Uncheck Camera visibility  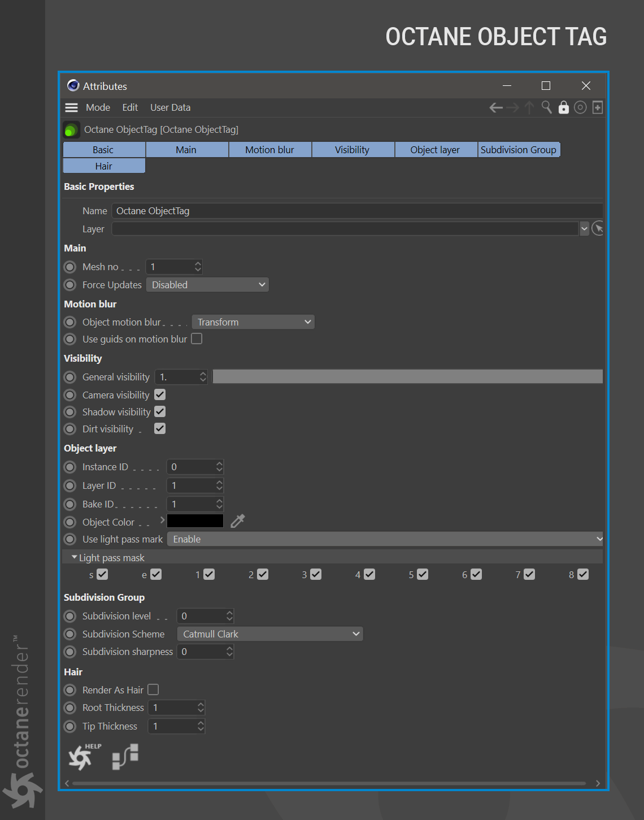[160, 394]
